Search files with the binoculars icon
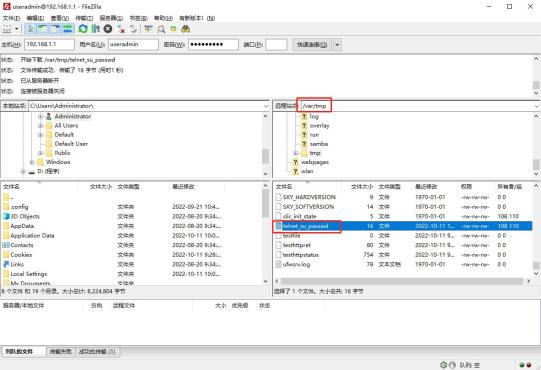Viewport: 541px width, 370px height. click(186, 29)
